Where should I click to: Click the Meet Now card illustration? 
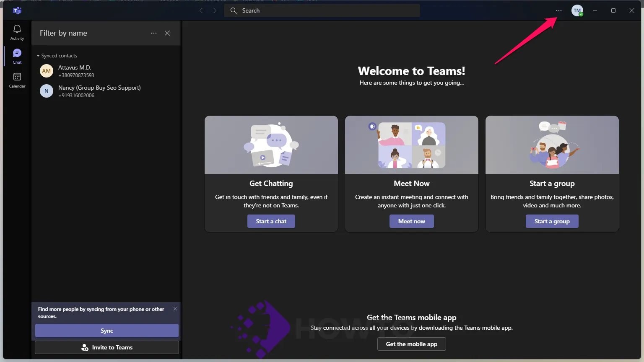tap(412, 145)
